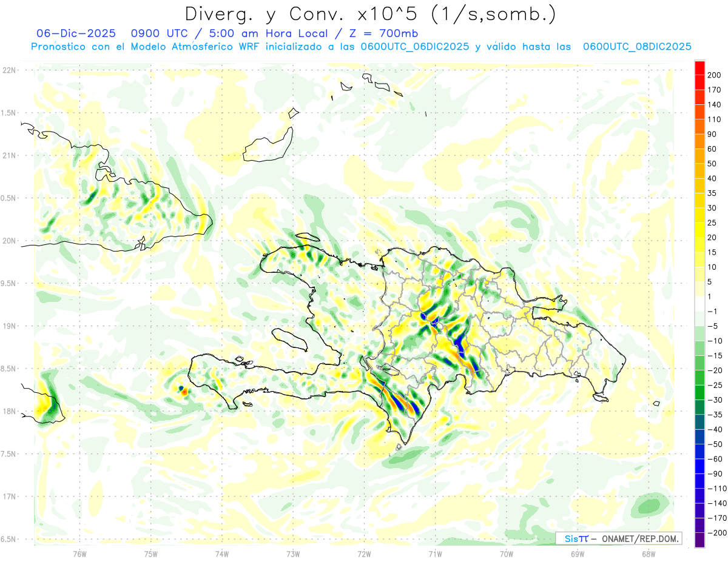This screenshot has height=562, width=728.
Task: Click the positive colorbar label '1'
Action: [710, 296]
